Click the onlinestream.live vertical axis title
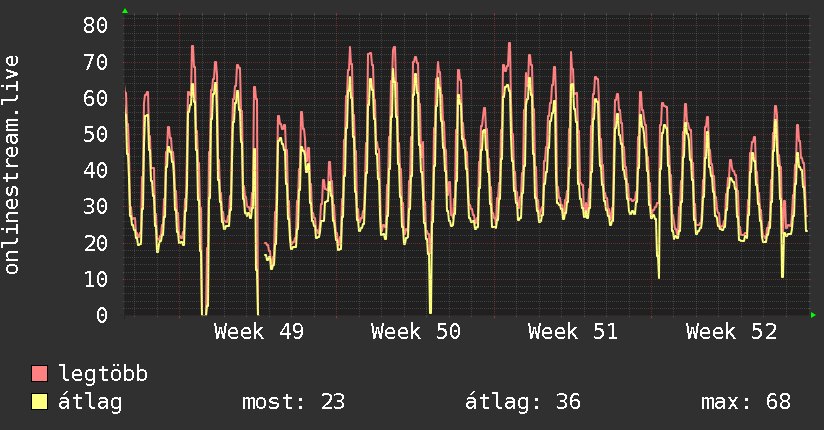 (12, 165)
